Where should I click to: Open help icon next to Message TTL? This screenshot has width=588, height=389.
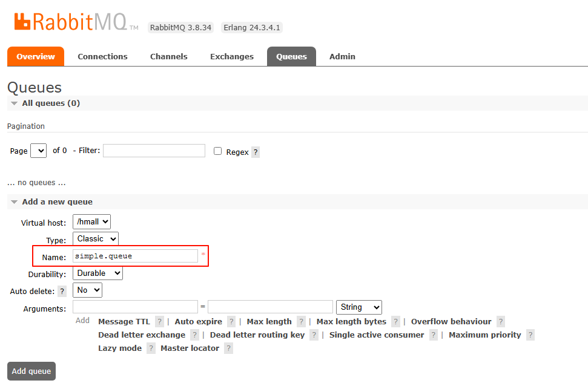coord(159,321)
